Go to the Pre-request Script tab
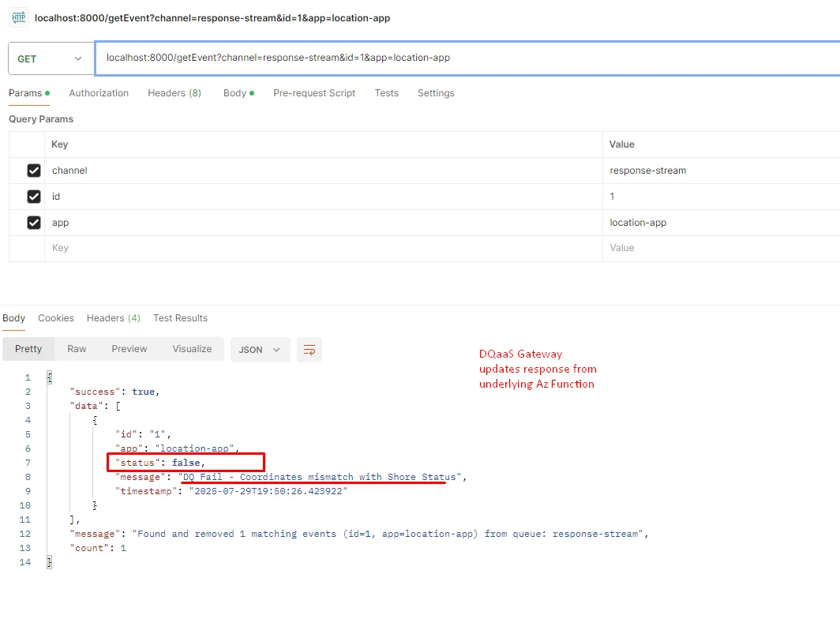This screenshot has height=619, width=840. tap(314, 93)
